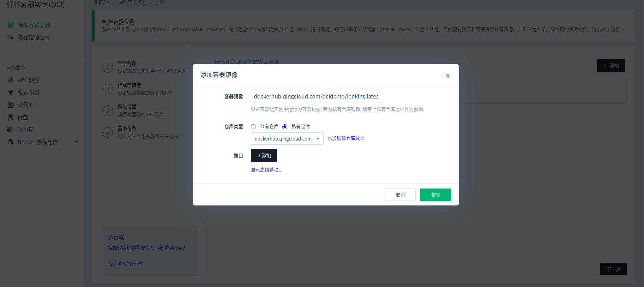Click the 弹性容器实例 sidebar icon
The image size is (644, 287).
[11, 25]
